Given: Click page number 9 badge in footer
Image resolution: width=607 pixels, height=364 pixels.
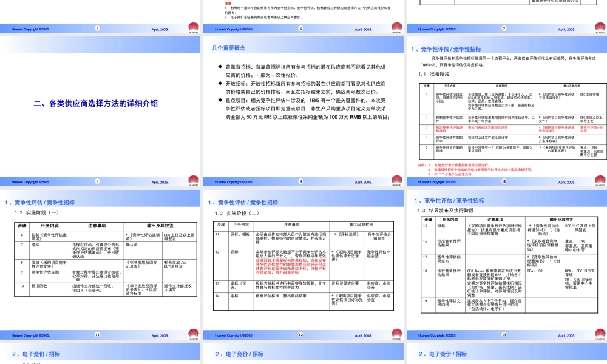Looking at the screenshot, I should coord(300,181).
